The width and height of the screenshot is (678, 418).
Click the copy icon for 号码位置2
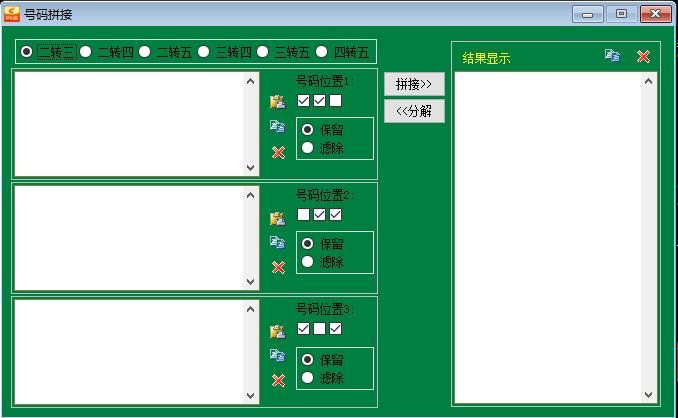[x=278, y=242]
